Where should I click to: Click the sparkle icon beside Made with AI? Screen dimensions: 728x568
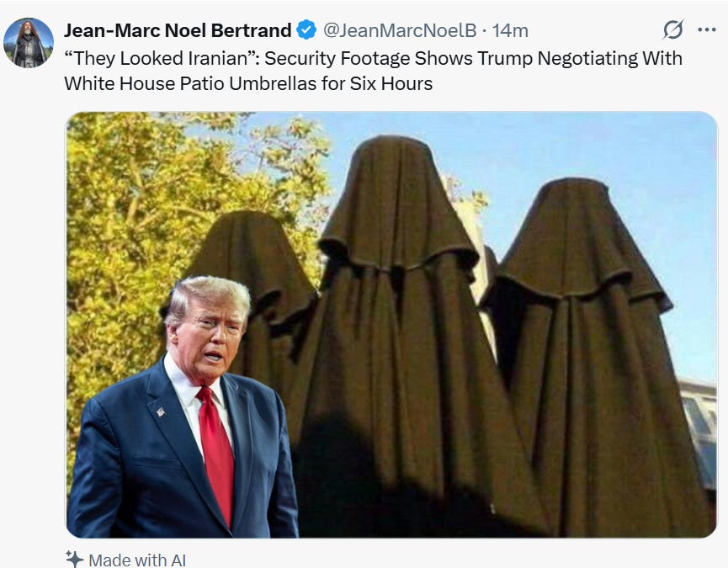pos(74,560)
